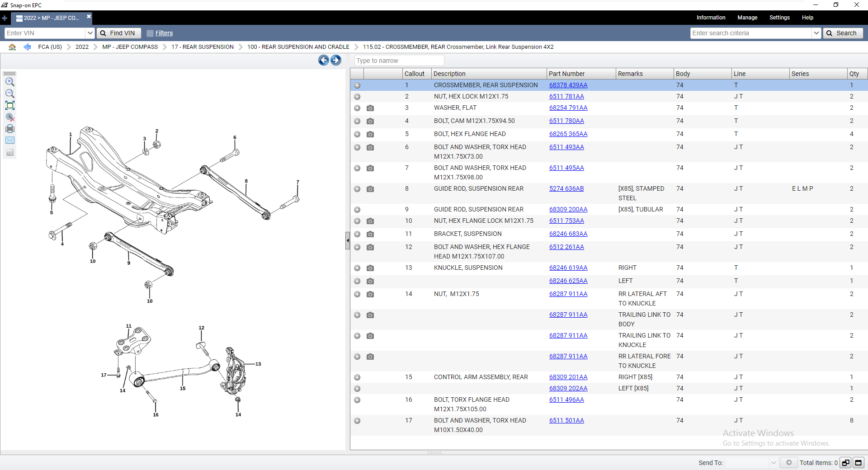Image resolution: width=868 pixels, height=470 pixels.
Task: Email the illustration via envelope icon
Action: [x=9, y=141]
